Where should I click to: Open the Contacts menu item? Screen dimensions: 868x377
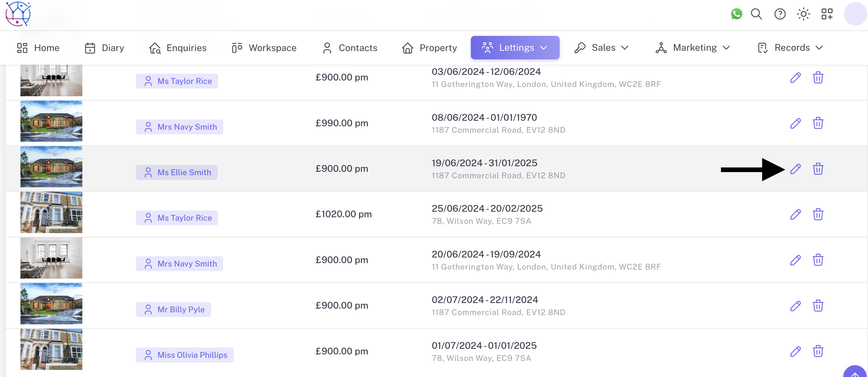coord(350,48)
